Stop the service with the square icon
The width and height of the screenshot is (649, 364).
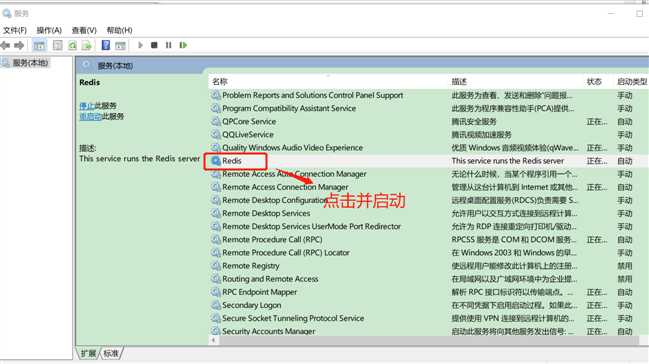click(x=154, y=45)
